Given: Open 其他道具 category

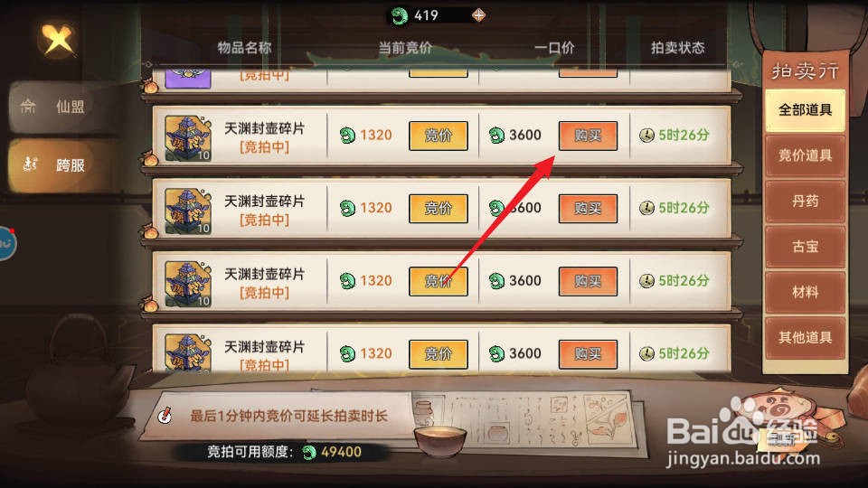Looking at the screenshot, I should 805,337.
